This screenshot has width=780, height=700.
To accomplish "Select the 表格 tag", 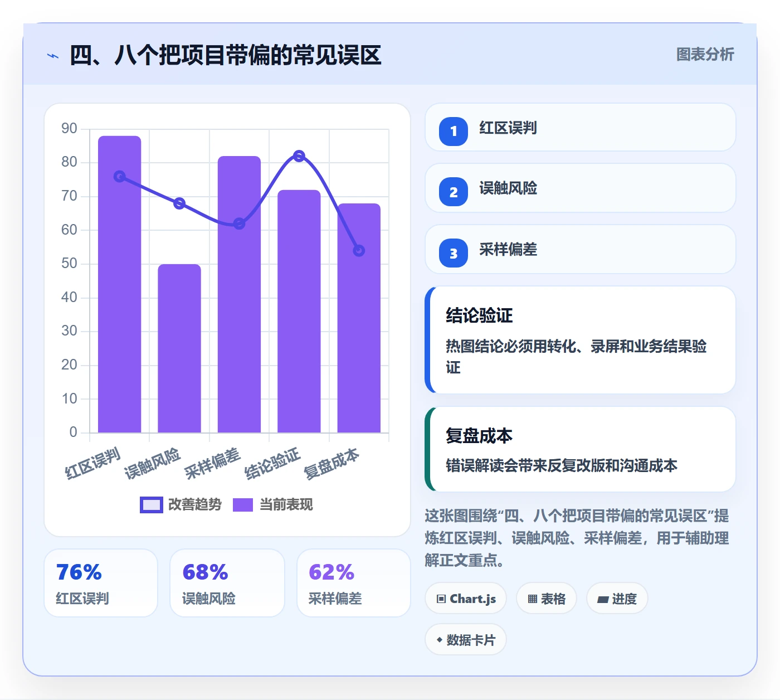I will 547,599.
